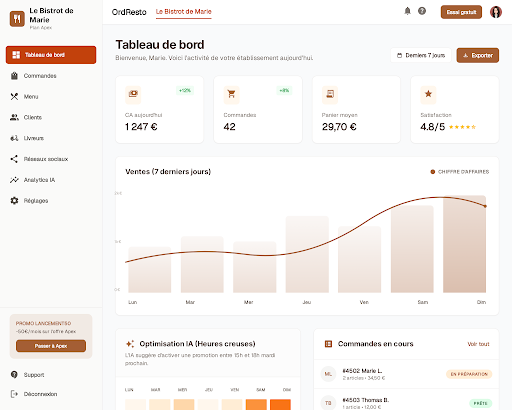512x410 pixels.
Task: Click the Essai gratuit button
Action: 461,12
